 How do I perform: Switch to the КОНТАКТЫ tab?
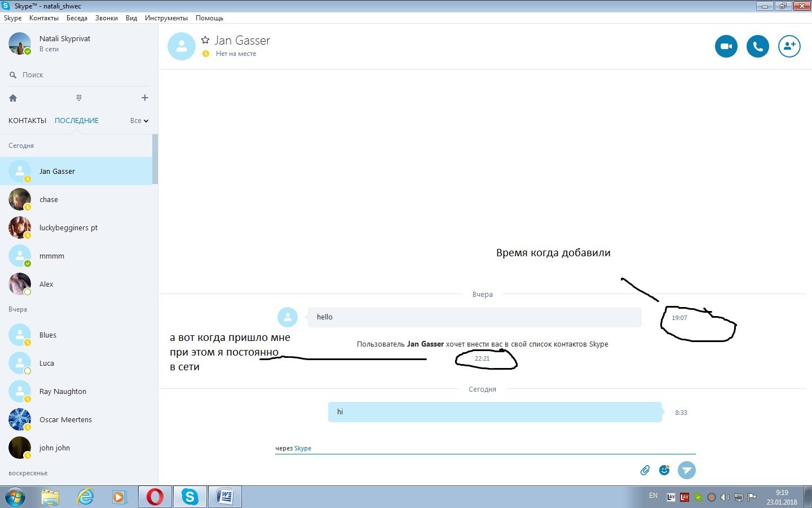click(x=27, y=120)
